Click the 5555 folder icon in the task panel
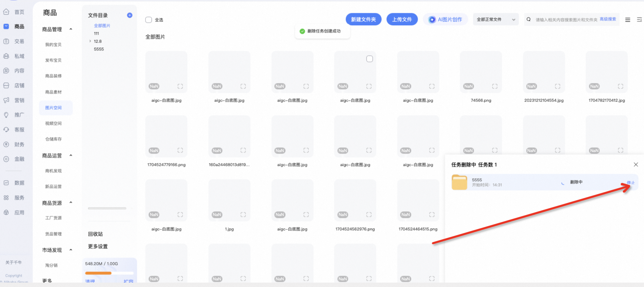This screenshot has height=287, width=644. point(459,182)
